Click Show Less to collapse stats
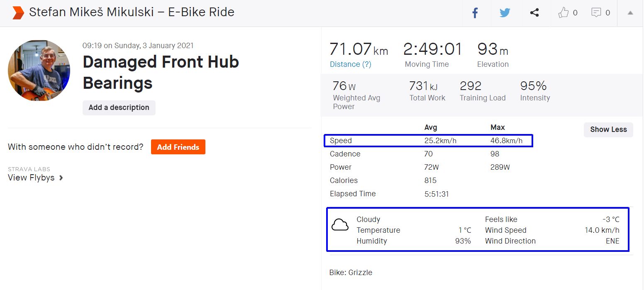The width and height of the screenshot is (644, 290). [x=608, y=129]
